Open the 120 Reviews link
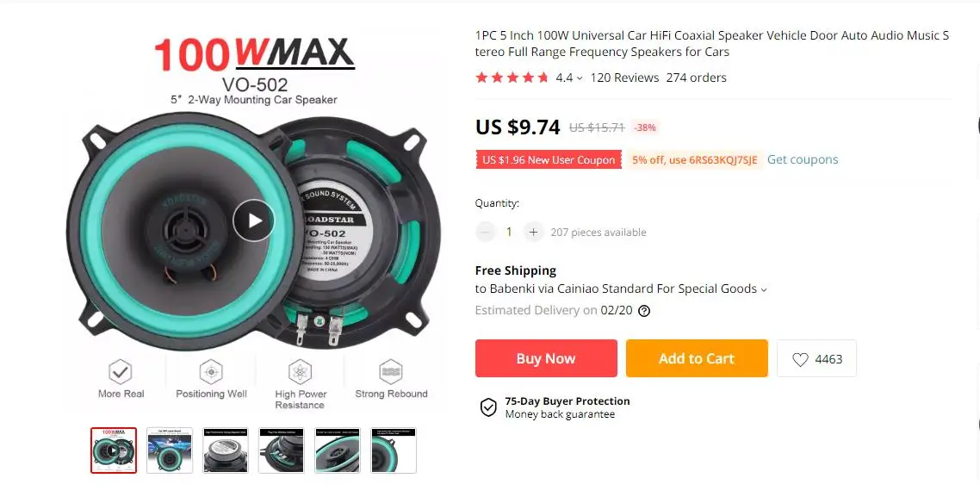980x503 pixels. click(x=624, y=78)
